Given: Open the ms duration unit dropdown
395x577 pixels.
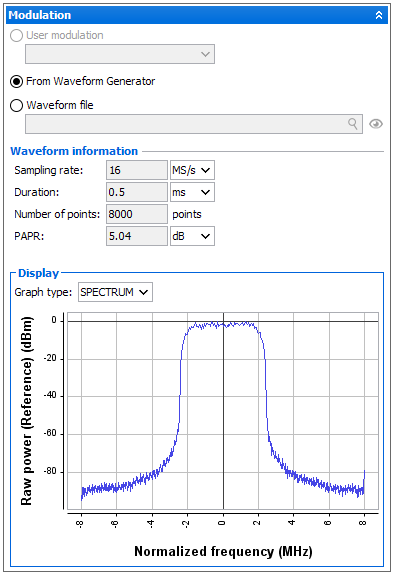Looking at the screenshot, I should tap(192, 192).
